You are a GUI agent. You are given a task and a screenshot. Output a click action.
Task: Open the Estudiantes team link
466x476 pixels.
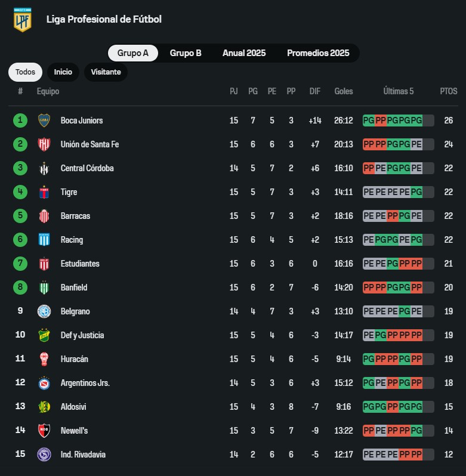click(80, 264)
